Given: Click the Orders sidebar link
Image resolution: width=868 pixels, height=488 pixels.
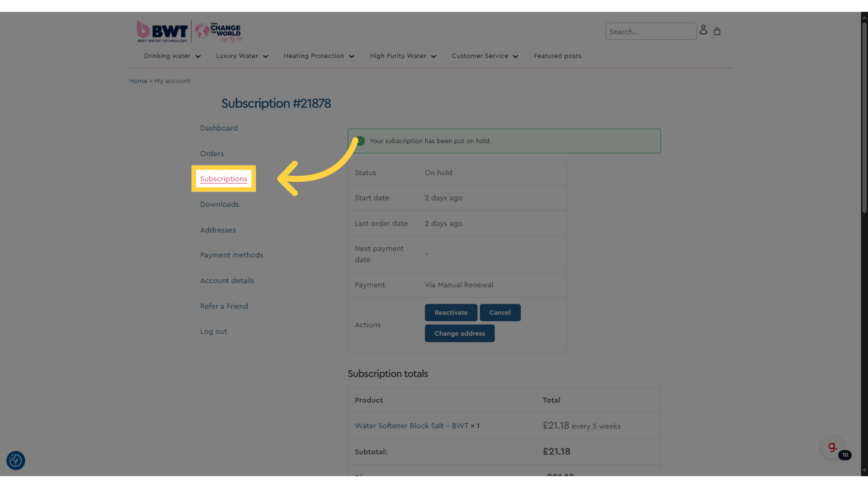Looking at the screenshot, I should 212,153.
